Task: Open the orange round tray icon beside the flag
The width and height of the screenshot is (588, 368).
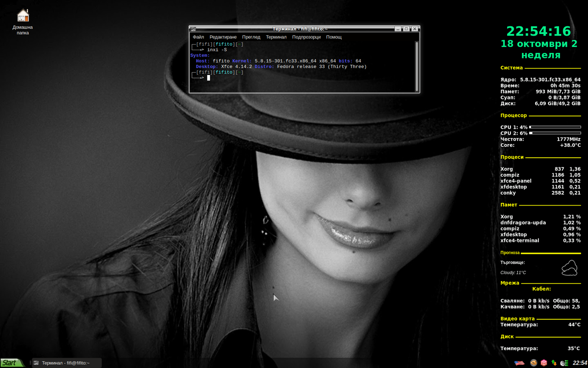Action: pyautogui.click(x=533, y=363)
